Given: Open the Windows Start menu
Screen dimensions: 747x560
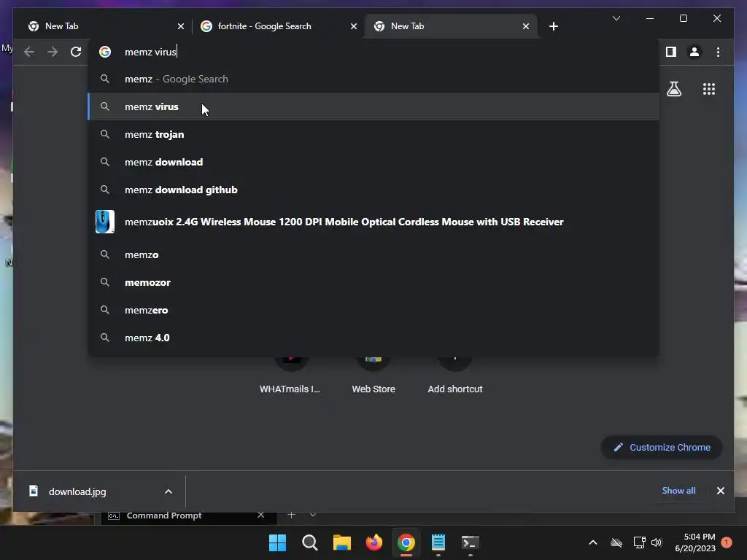Looking at the screenshot, I should click(277, 542).
